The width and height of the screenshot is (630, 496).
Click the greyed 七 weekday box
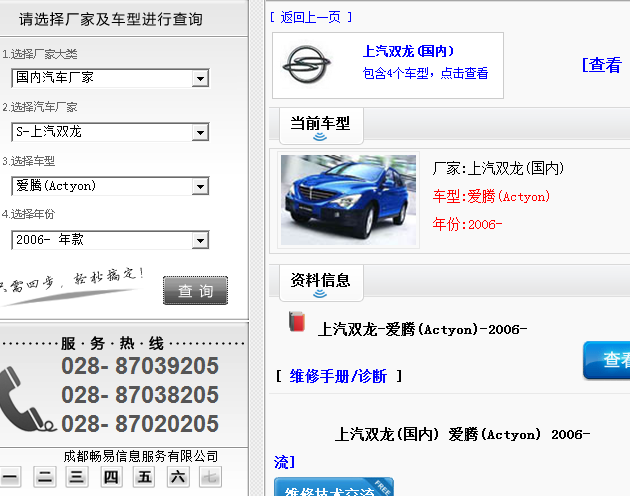[210, 477]
